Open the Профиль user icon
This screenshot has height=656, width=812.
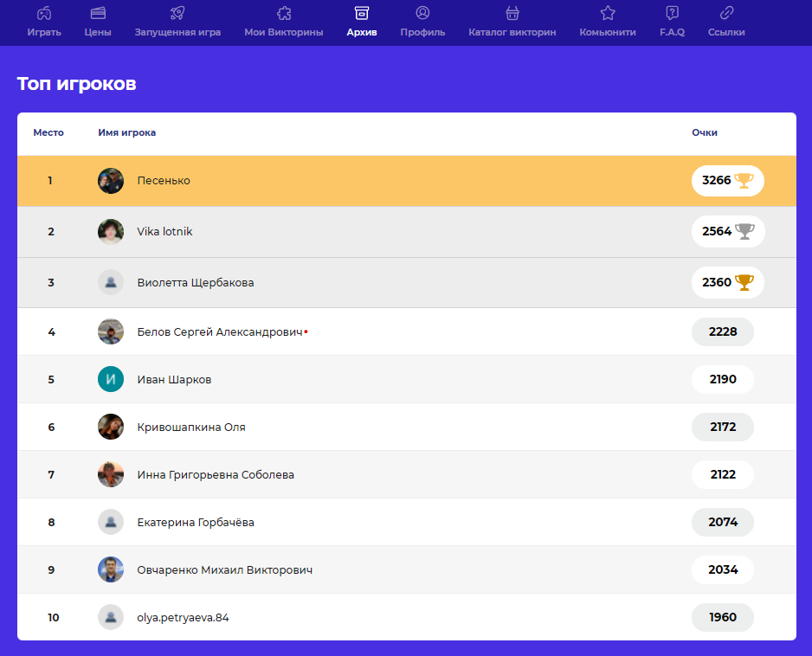coord(422,13)
